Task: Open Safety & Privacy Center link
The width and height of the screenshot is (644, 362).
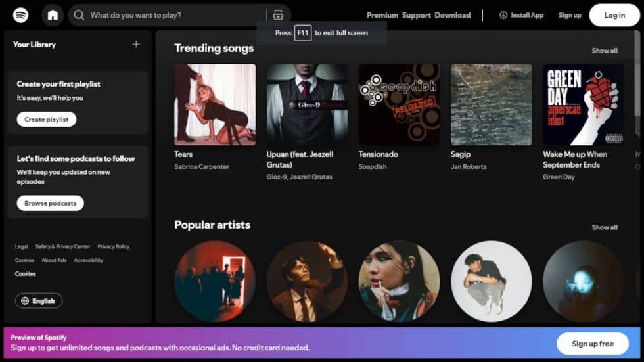Action: (x=62, y=246)
